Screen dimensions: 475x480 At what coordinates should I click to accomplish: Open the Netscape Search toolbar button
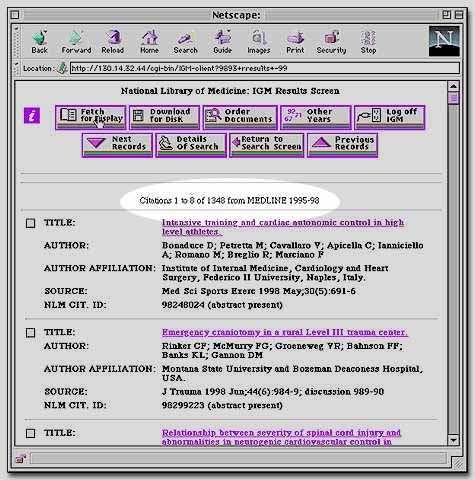185,42
